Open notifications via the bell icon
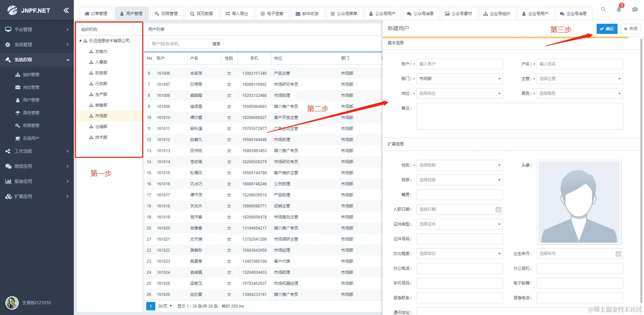 (619, 10)
